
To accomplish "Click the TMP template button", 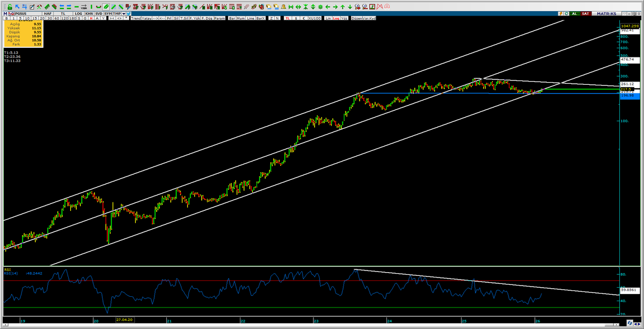I will click(x=116, y=13).
